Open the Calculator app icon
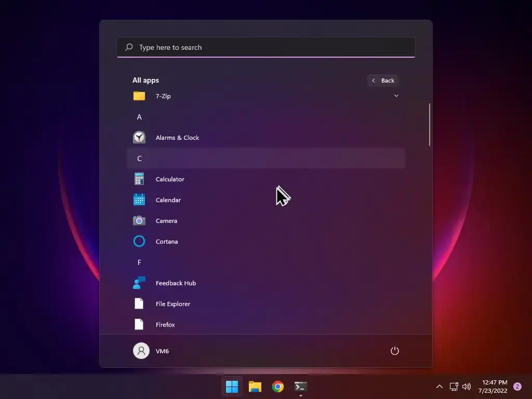Image resolution: width=532 pixels, height=399 pixels. tap(139, 179)
